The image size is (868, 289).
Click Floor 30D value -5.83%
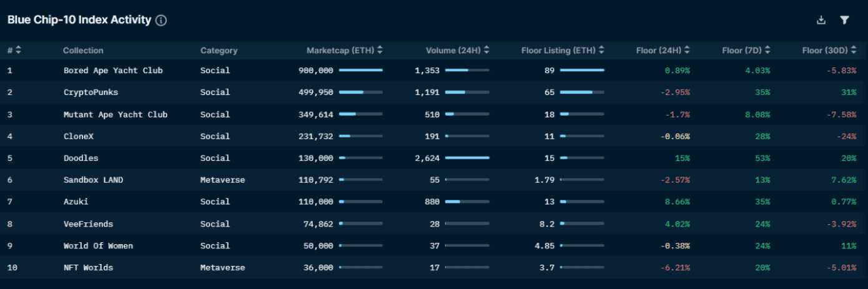click(x=841, y=71)
